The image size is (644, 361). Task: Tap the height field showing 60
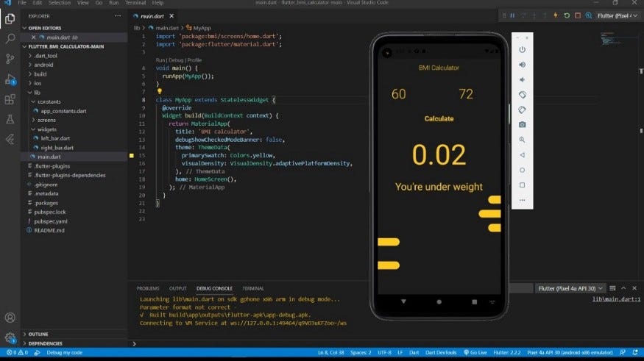(398, 94)
